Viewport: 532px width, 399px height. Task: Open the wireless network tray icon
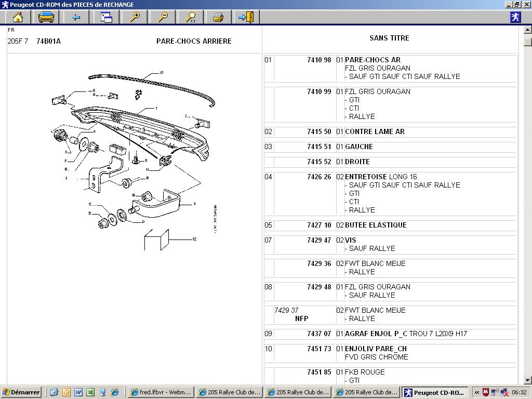point(495,392)
